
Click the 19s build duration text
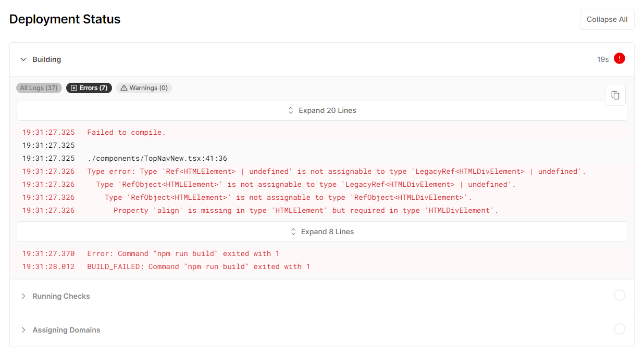coord(602,59)
